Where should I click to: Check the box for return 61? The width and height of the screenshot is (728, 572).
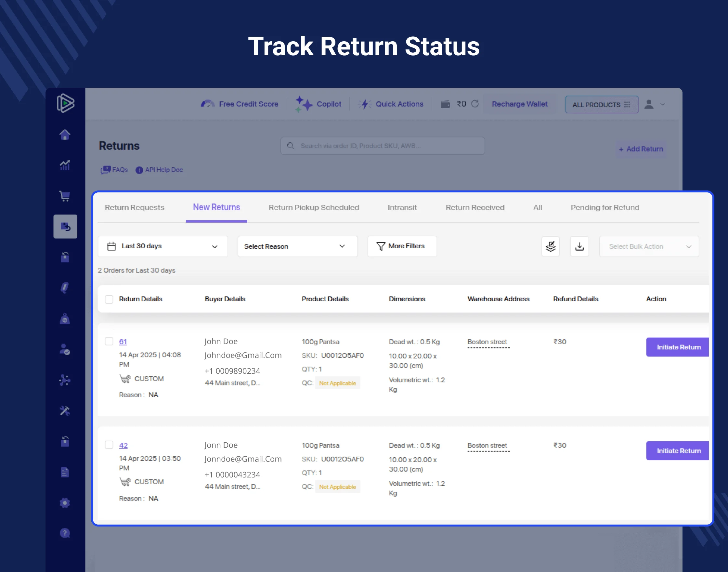coord(109,341)
